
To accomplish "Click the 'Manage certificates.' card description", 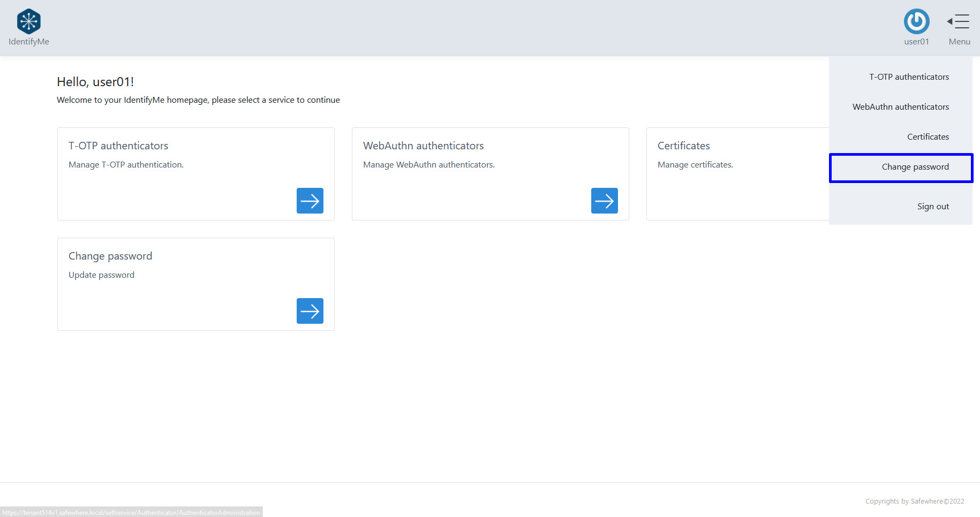I will coord(695,165).
